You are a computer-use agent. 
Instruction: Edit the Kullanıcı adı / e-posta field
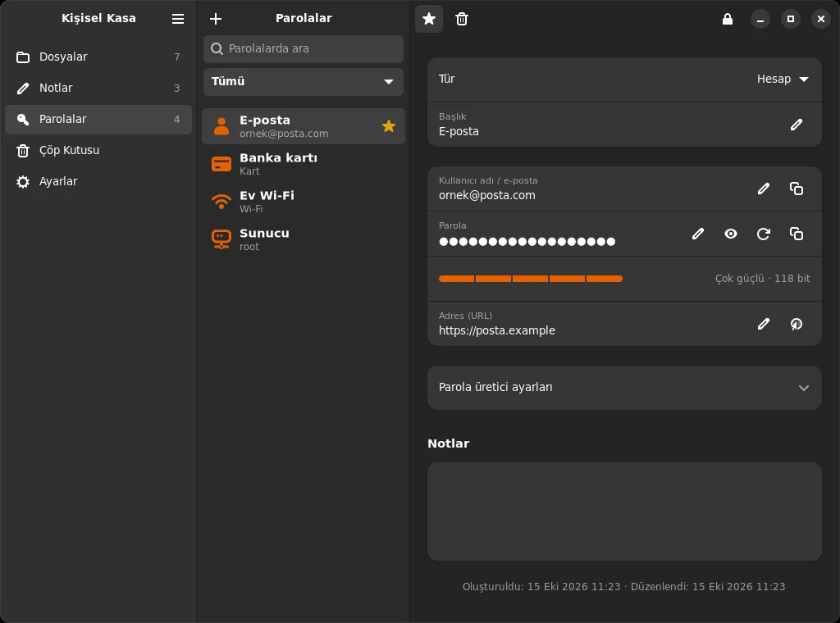[764, 189]
